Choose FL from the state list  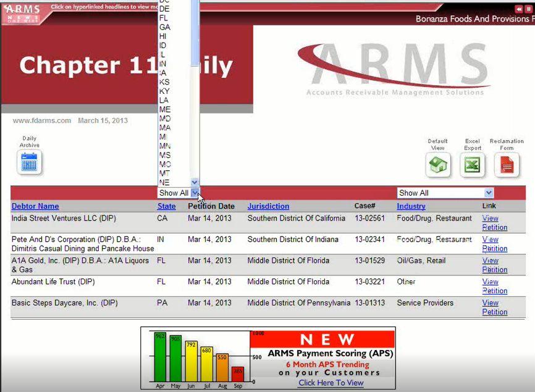point(164,18)
